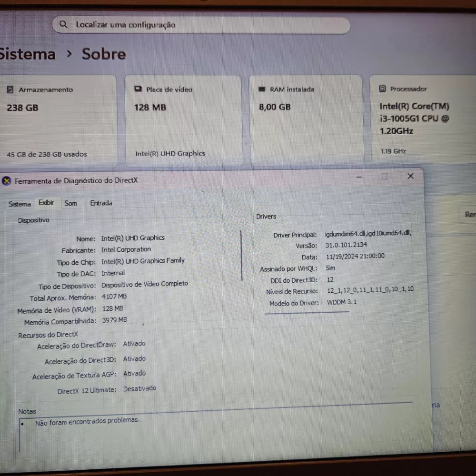Screen dimensions: 476x476
Task: Click the Nome value "Intel(R) UHD Graphics" in DirectX
Action: [133, 238]
